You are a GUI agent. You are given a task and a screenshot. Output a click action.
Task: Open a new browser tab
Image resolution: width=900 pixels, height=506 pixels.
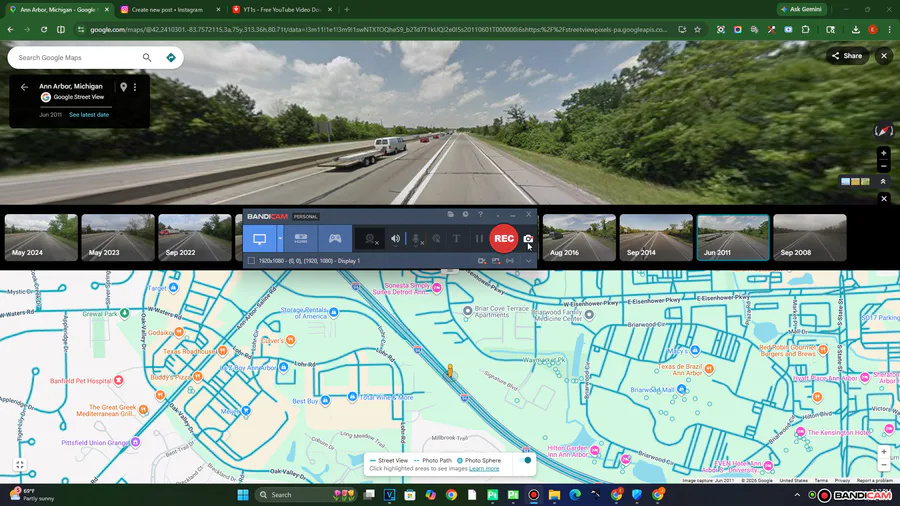347,10
